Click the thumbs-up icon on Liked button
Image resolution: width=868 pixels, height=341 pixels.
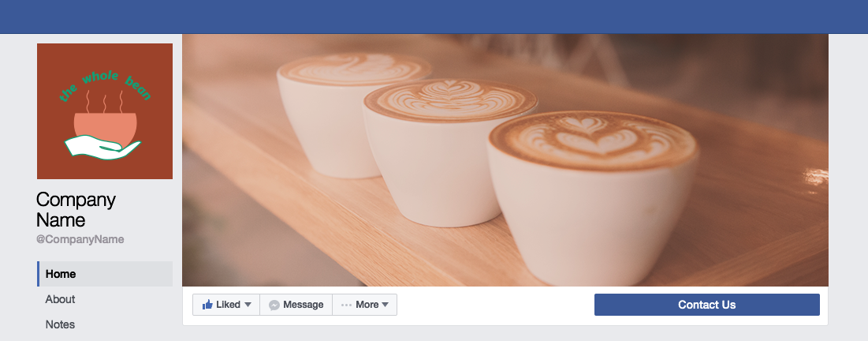pyautogui.click(x=207, y=305)
